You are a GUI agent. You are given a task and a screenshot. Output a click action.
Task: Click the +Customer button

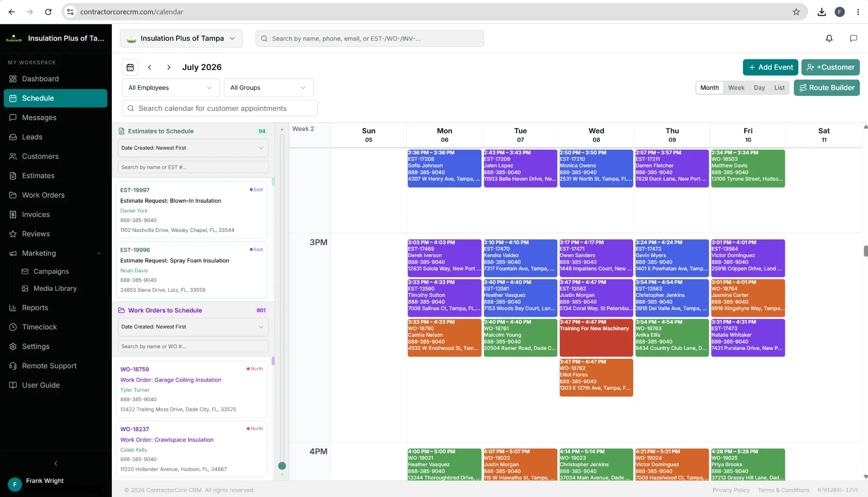830,67
